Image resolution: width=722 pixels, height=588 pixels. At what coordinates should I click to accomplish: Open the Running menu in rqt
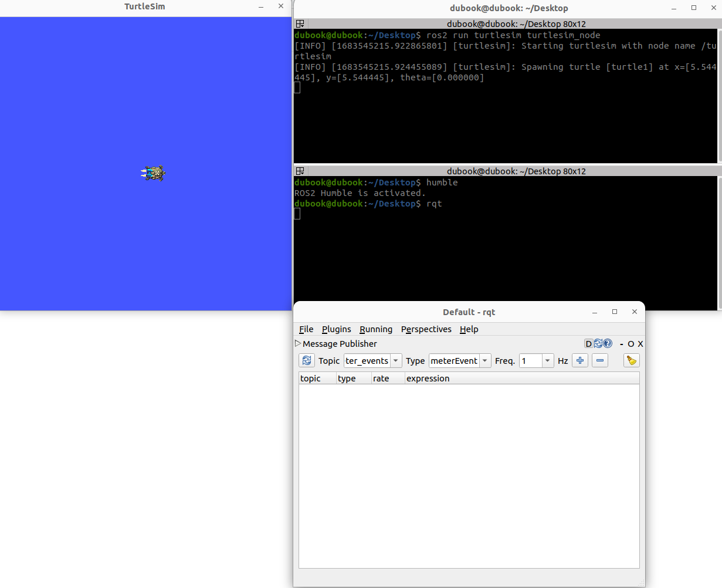click(x=376, y=329)
